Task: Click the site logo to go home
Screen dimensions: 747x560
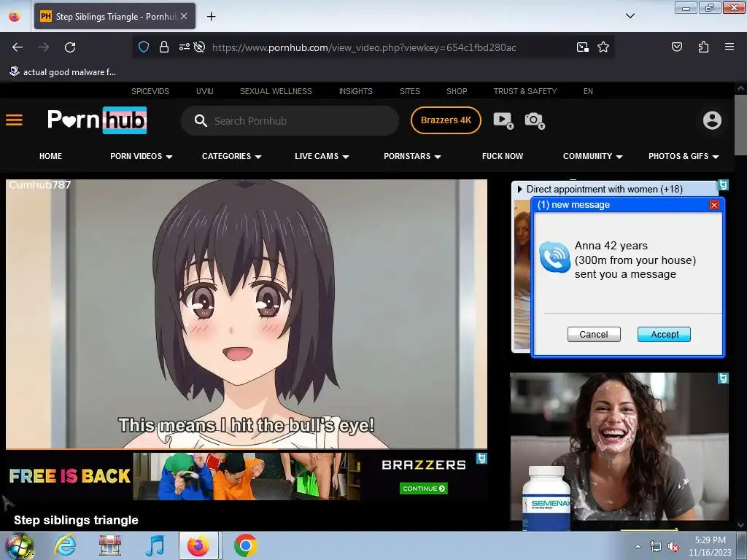Action: (97, 120)
